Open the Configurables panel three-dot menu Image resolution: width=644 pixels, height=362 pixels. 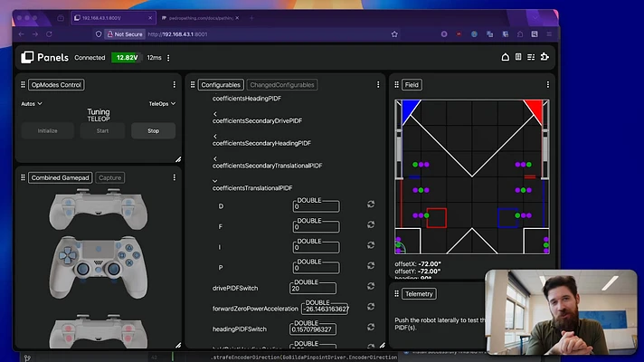point(378,85)
